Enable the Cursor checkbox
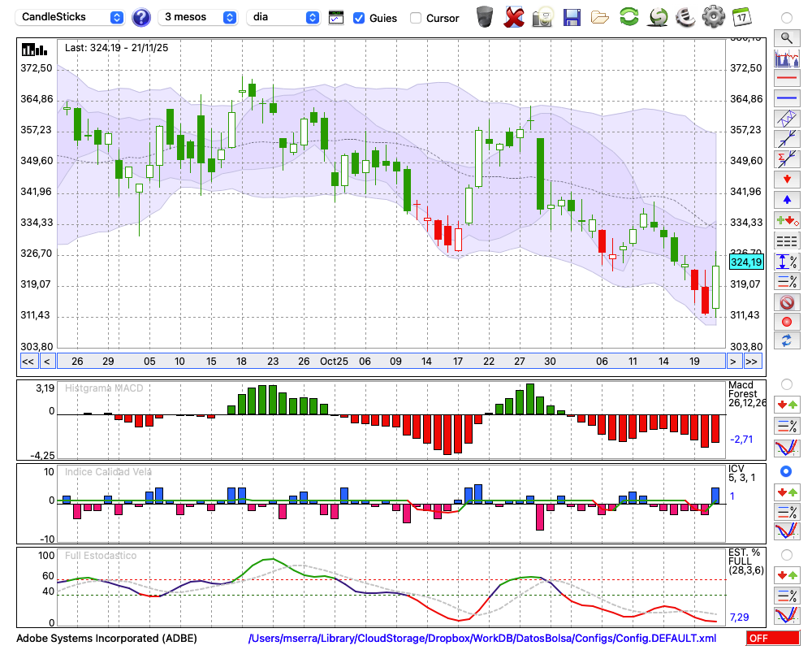The height and width of the screenshot is (650, 812). 416,18
